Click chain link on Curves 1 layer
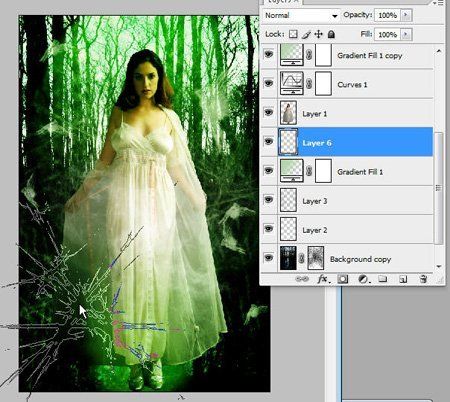450x402 pixels. 309,84
